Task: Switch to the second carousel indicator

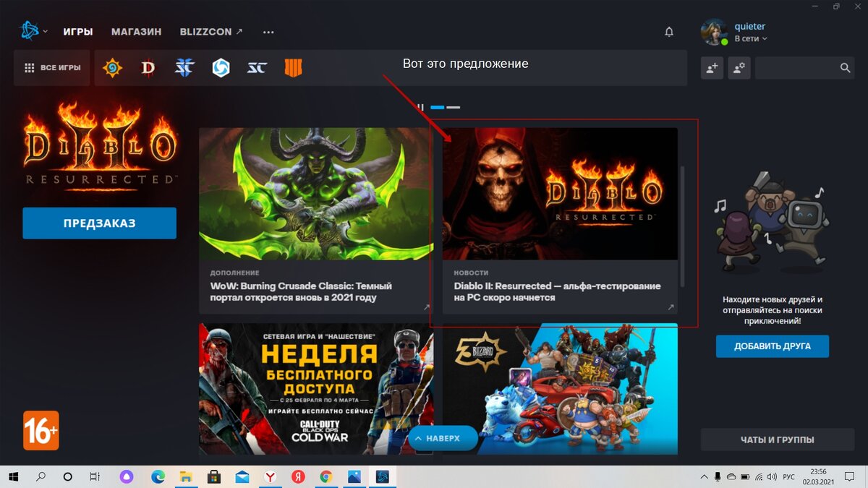Action: [454, 107]
